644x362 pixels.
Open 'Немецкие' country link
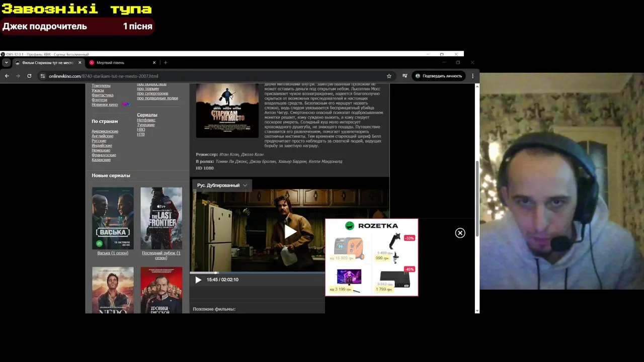(x=101, y=150)
